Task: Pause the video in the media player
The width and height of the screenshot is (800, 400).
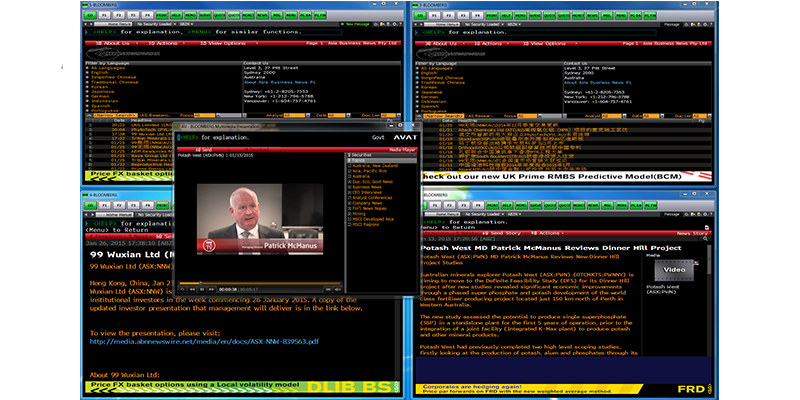Action: coord(202,289)
